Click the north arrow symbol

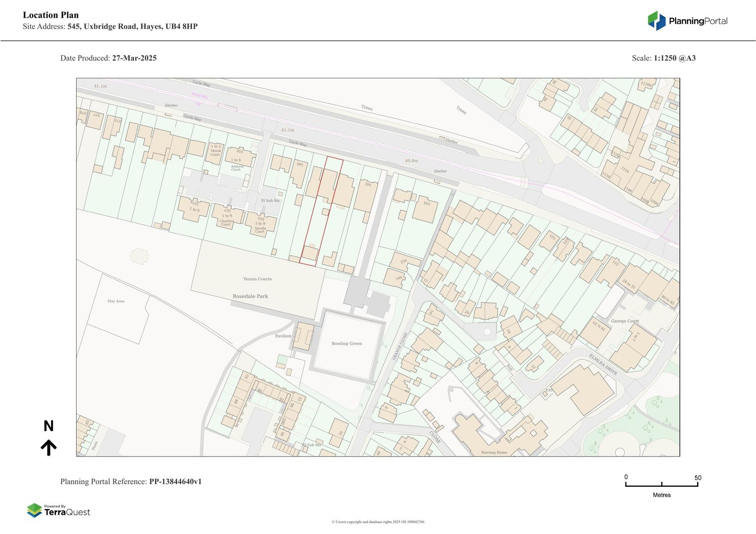coord(49,447)
